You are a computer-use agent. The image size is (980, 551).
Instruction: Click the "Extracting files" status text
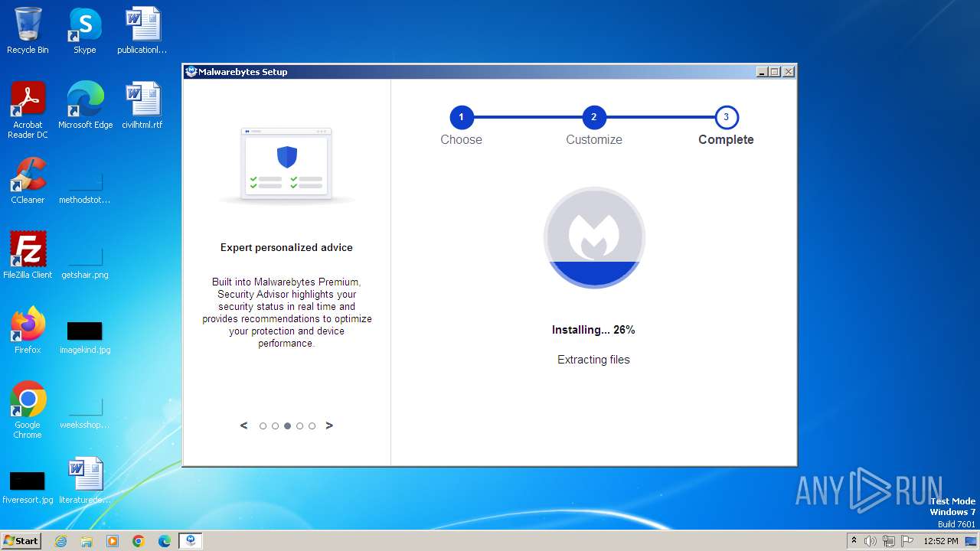click(x=593, y=360)
